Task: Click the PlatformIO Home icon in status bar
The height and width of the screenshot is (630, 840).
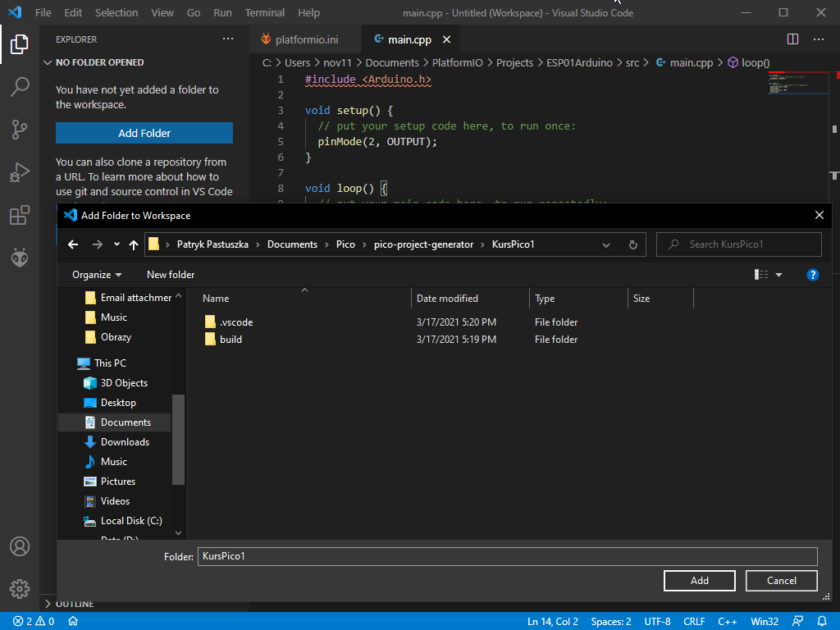Action: tap(73, 622)
